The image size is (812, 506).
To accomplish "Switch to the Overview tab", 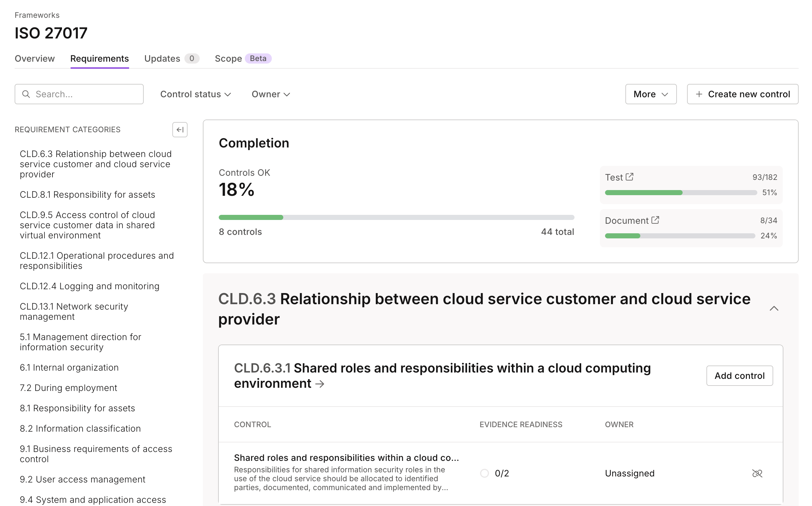I will pyautogui.click(x=35, y=58).
